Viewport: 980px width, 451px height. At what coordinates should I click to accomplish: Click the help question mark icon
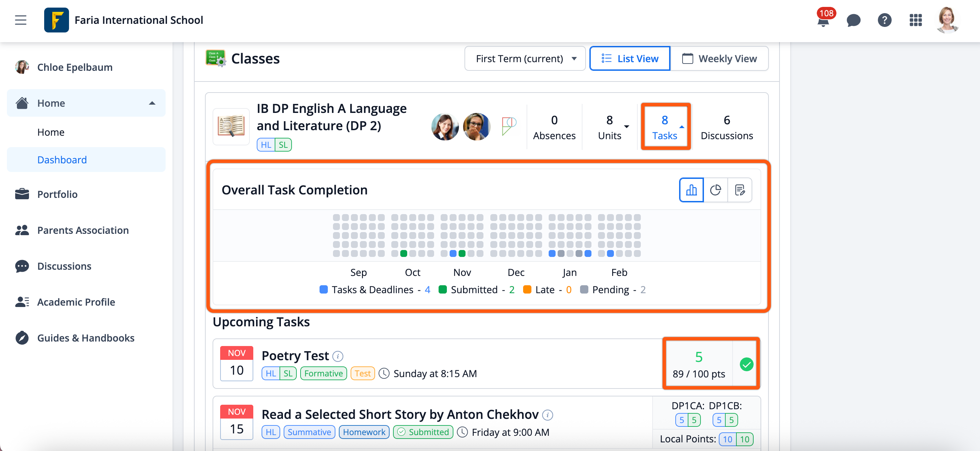pos(884,21)
